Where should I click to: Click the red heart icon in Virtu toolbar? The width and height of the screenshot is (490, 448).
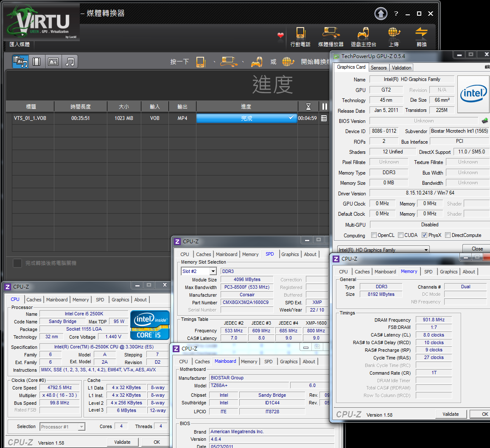pos(280,35)
